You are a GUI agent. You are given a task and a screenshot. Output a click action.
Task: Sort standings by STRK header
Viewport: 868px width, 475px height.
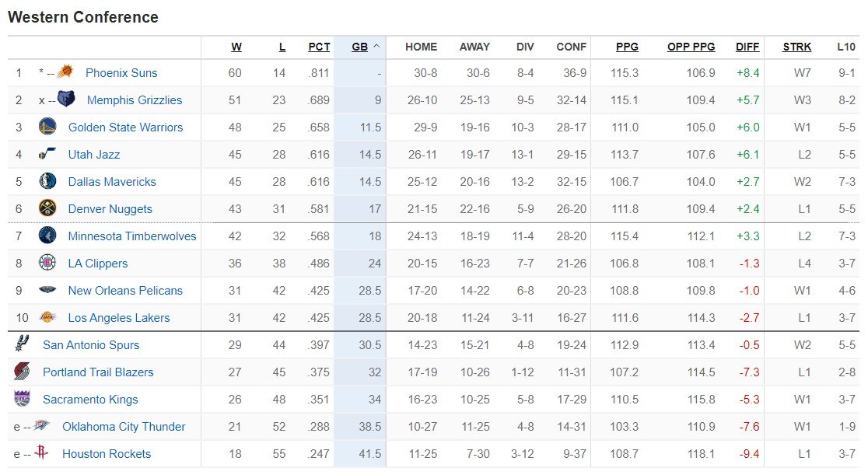[x=797, y=47]
